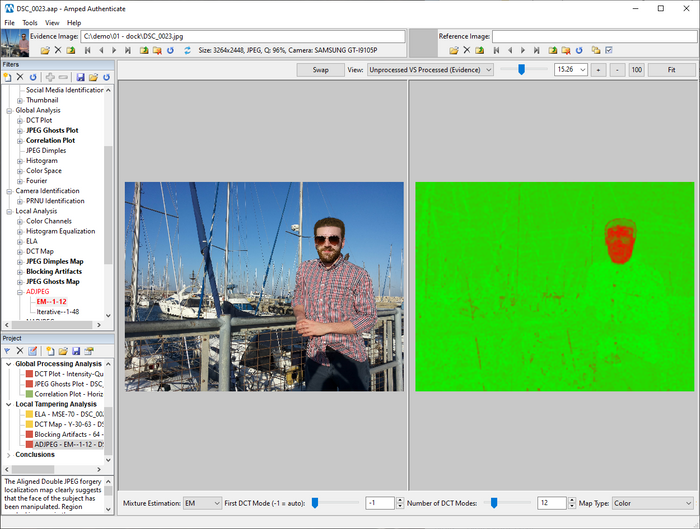Increase Number of DCT Modes stepper
Screen dimensions: 700x529
(572, 500)
